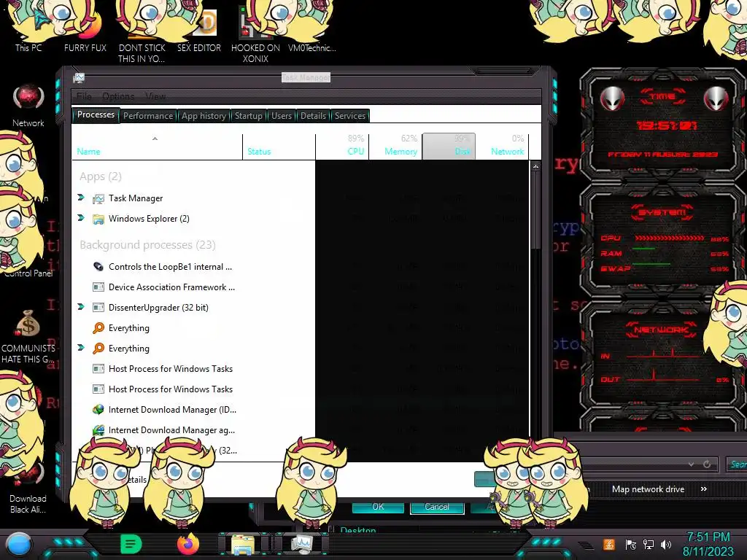The image size is (747, 560).
Task: Click the scrollbar up arrow in the process list
Action: pos(536,166)
